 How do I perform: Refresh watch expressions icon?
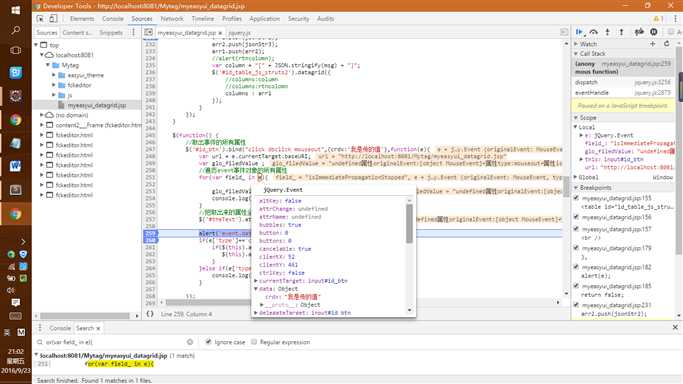666,44
